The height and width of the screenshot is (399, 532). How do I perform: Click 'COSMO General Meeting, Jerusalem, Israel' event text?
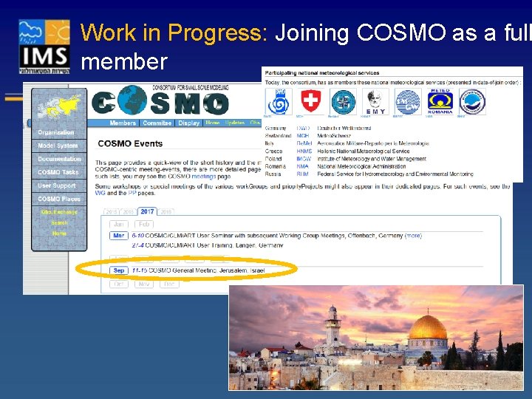pos(207,270)
